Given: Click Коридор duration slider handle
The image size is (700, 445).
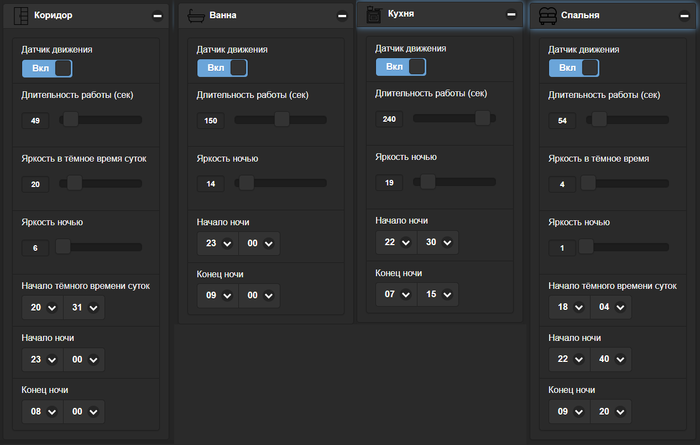Looking at the screenshot, I should 71,120.
